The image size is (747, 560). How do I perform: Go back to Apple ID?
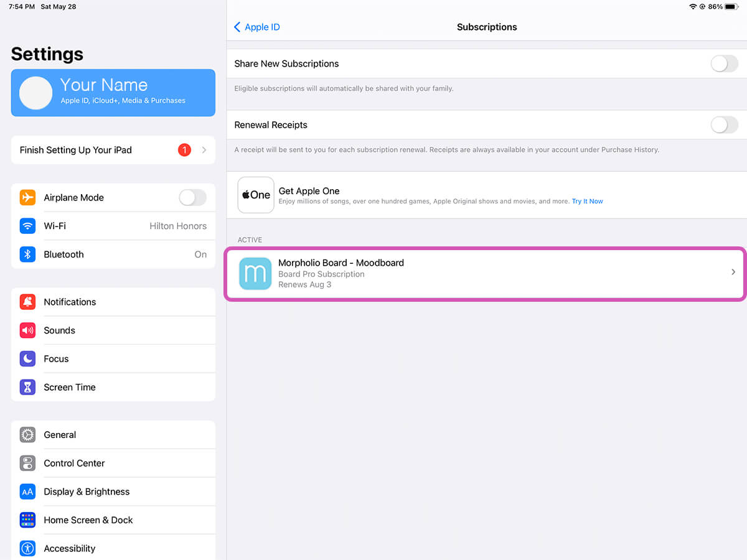[256, 27]
